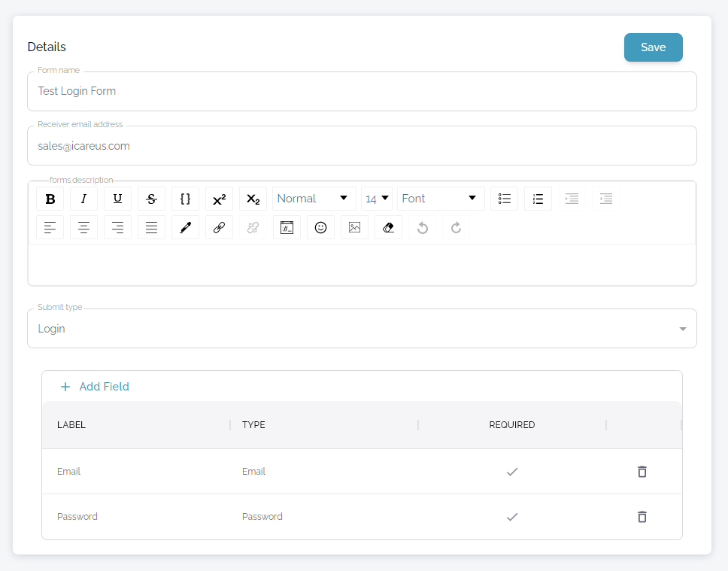Expand the font size 14 dropdown
Image resolution: width=728 pixels, height=571 pixels.
377,199
